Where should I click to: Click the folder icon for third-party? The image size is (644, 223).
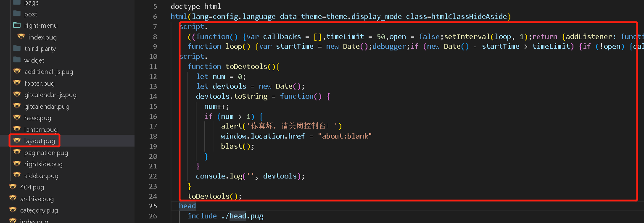(17, 48)
